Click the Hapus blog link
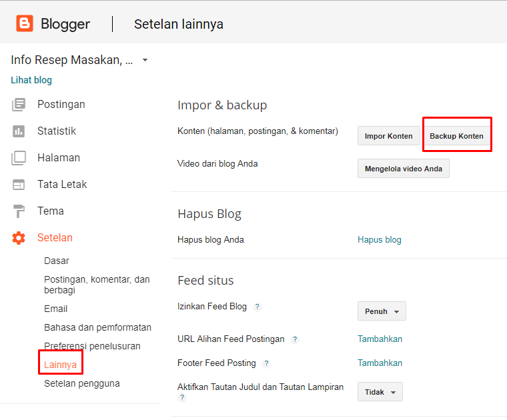 (x=379, y=240)
